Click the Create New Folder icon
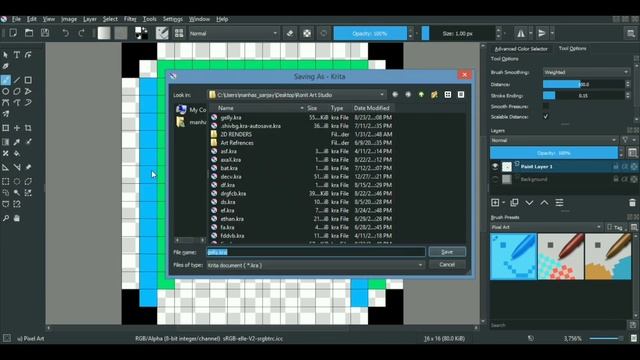The width and height of the screenshot is (640, 360). pyautogui.click(x=434, y=95)
